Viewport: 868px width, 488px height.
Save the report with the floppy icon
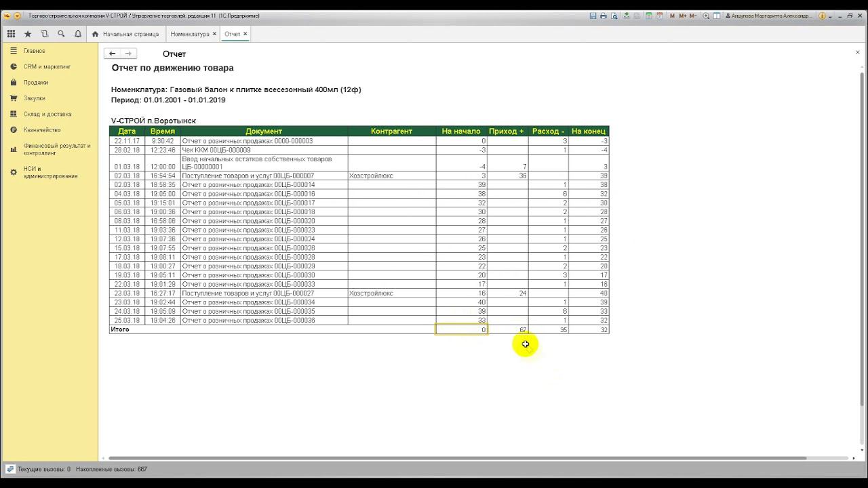tap(593, 16)
